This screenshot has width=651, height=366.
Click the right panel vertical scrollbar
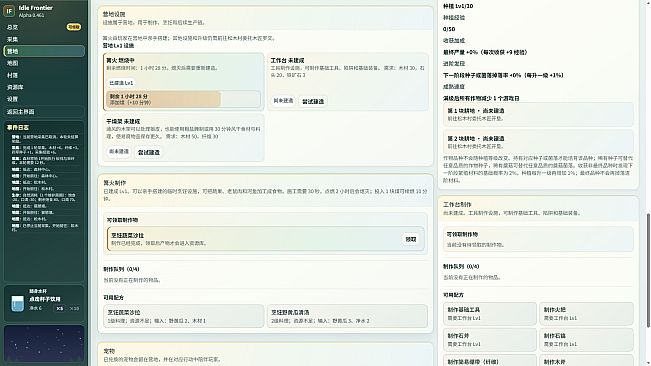[x=648, y=270]
